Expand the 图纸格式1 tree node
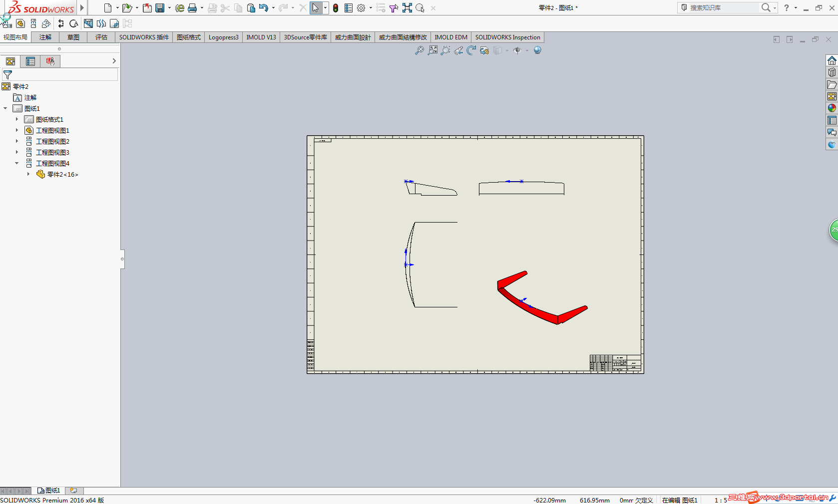The width and height of the screenshot is (838, 504). [17, 119]
